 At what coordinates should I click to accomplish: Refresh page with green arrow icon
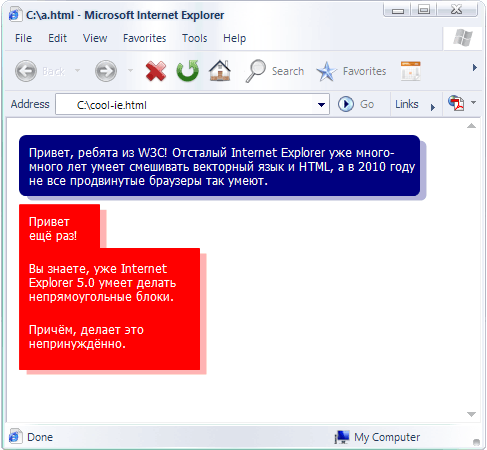click(188, 71)
